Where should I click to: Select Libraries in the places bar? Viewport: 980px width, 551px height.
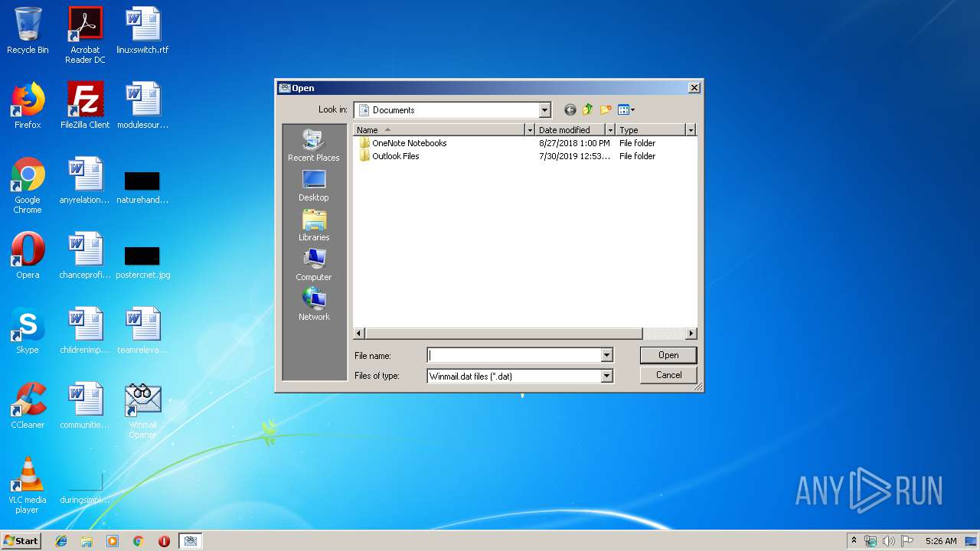click(314, 225)
